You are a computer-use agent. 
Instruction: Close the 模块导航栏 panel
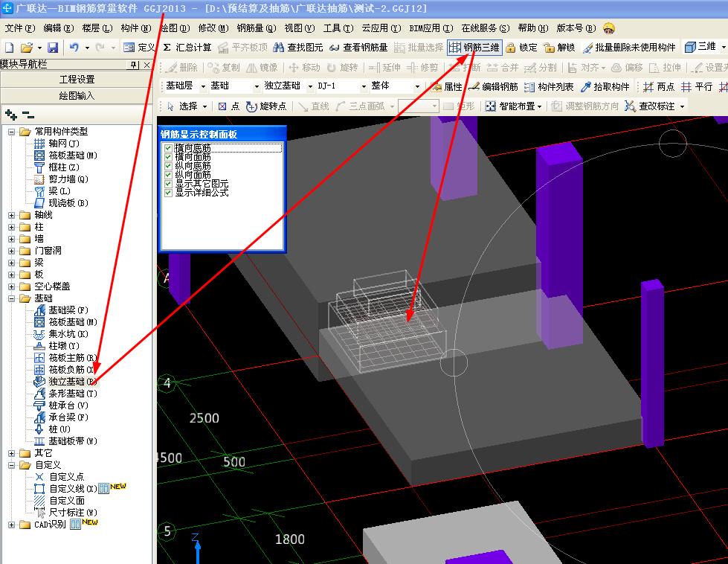[146, 65]
